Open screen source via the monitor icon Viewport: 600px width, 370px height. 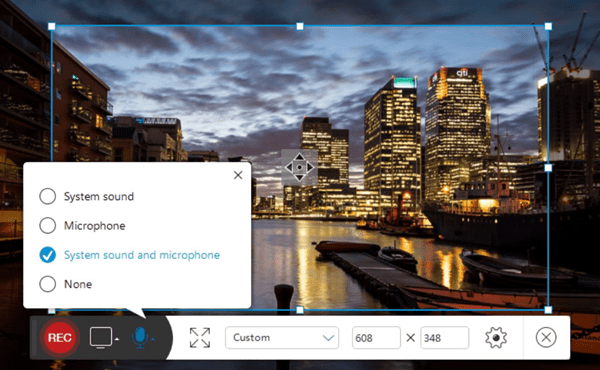(x=101, y=337)
